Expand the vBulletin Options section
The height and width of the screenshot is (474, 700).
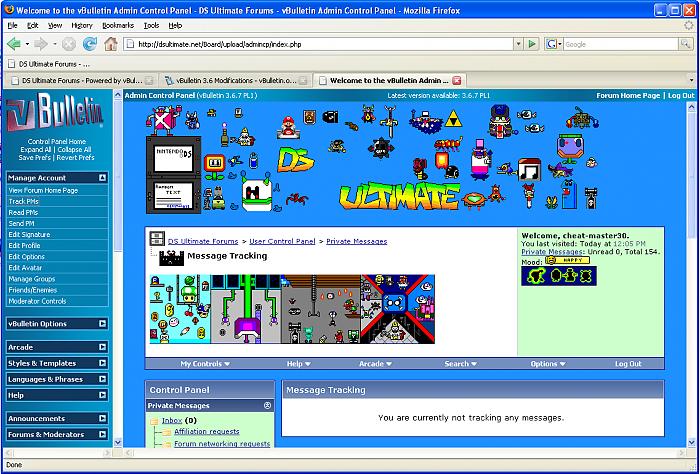coord(102,323)
